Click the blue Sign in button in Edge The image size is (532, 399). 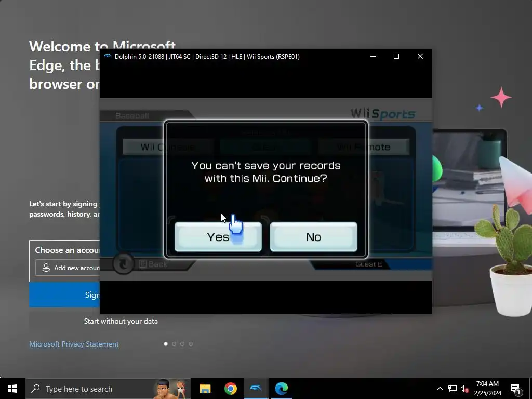pyautogui.click(x=64, y=295)
